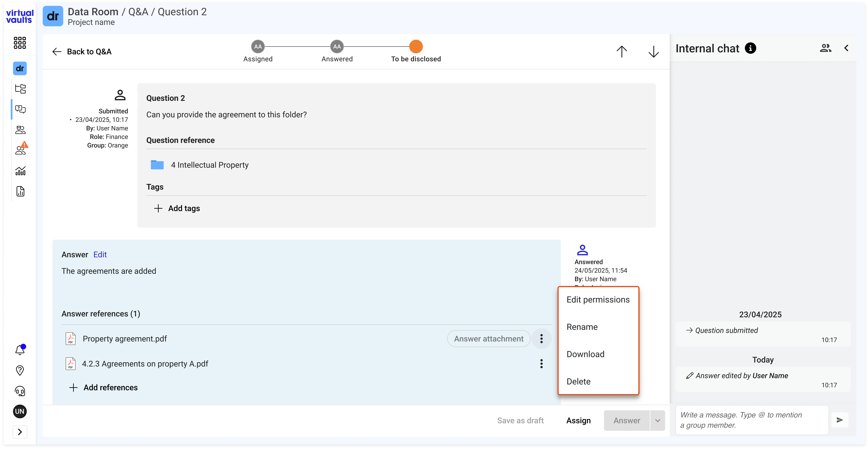868x449 pixels.
Task: Click the answer text The agreements are added
Action: [x=109, y=271]
